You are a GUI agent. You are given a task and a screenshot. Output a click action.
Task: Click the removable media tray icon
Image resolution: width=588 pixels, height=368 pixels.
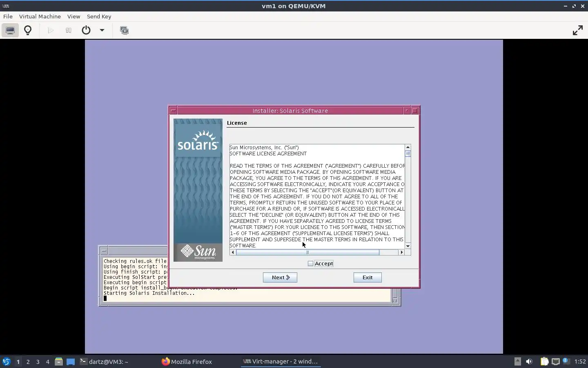coord(517,361)
